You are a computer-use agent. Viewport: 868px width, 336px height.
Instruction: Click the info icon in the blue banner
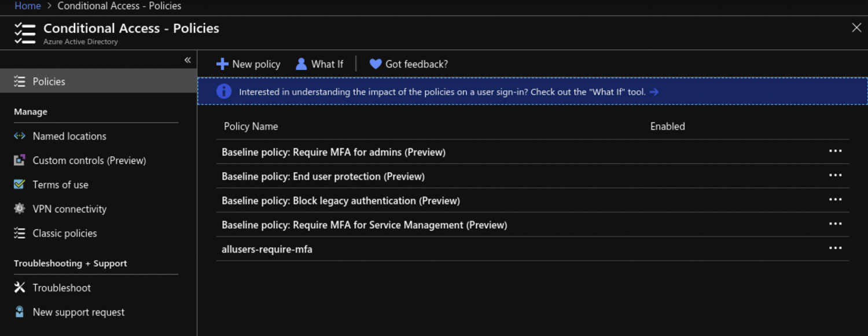click(x=224, y=91)
